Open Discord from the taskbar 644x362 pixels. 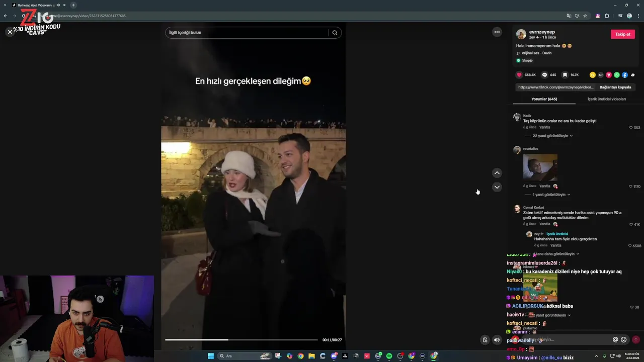coord(334,356)
